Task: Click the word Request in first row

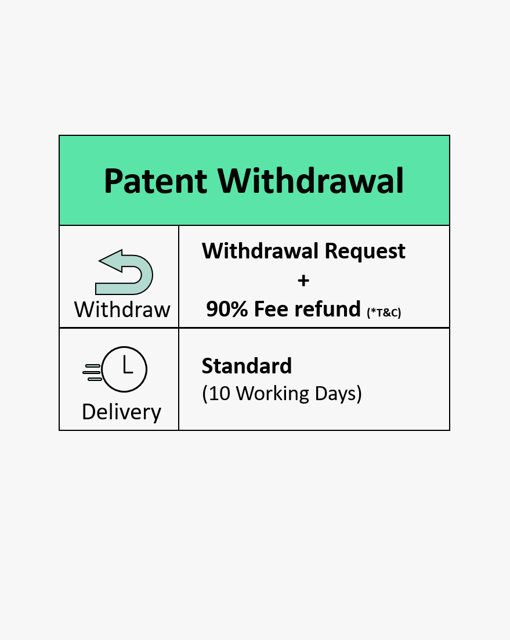Action: [x=365, y=251]
